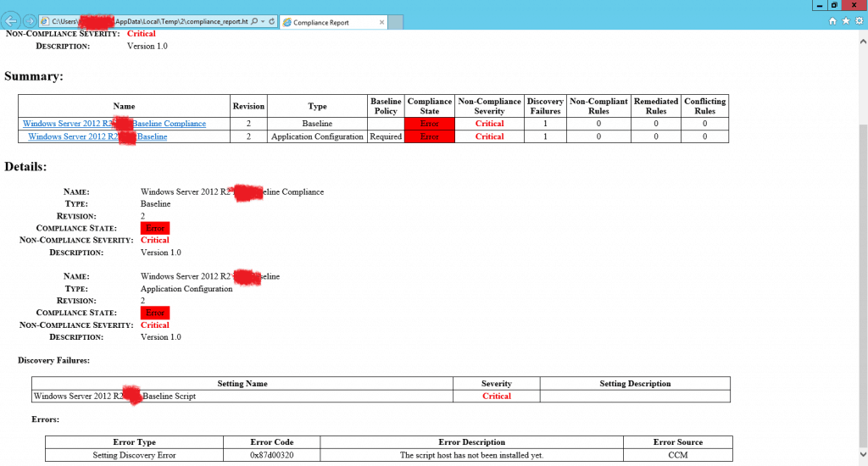Click the browser Back arrow button
This screenshot has width=868, height=466.
coord(11,21)
